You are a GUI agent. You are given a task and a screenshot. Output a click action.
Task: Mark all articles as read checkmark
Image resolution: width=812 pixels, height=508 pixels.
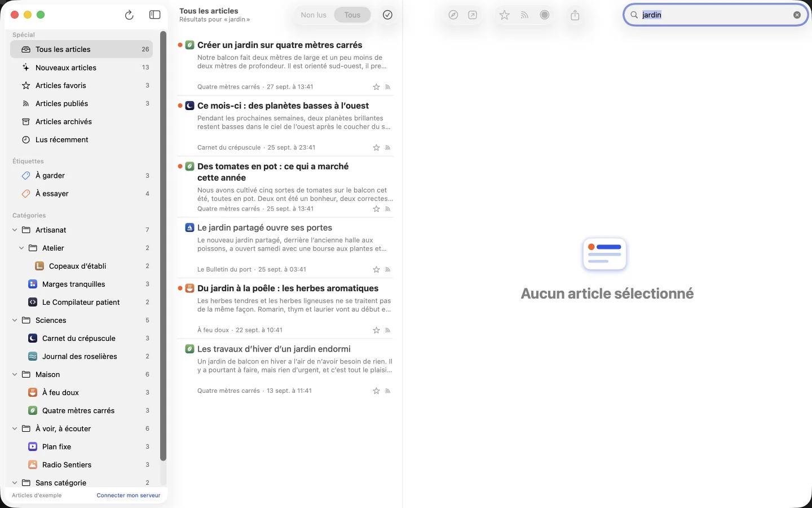tap(387, 15)
